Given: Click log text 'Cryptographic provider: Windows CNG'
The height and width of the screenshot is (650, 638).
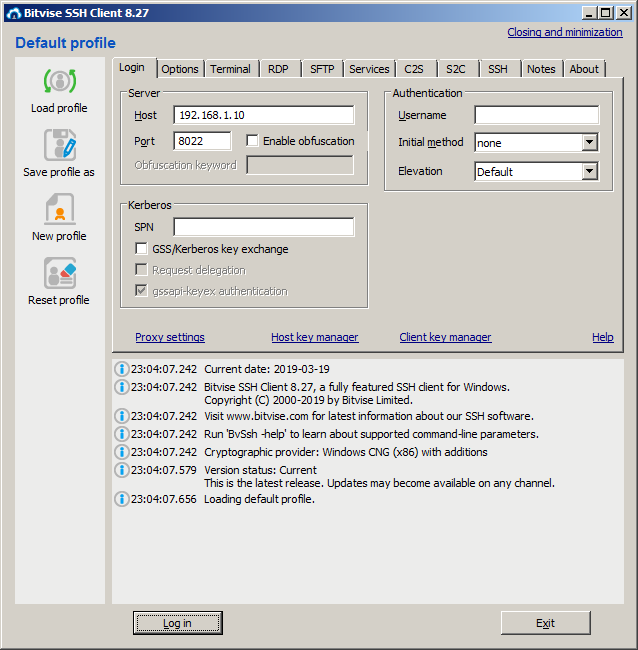Looking at the screenshot, I should click(297, 452).
